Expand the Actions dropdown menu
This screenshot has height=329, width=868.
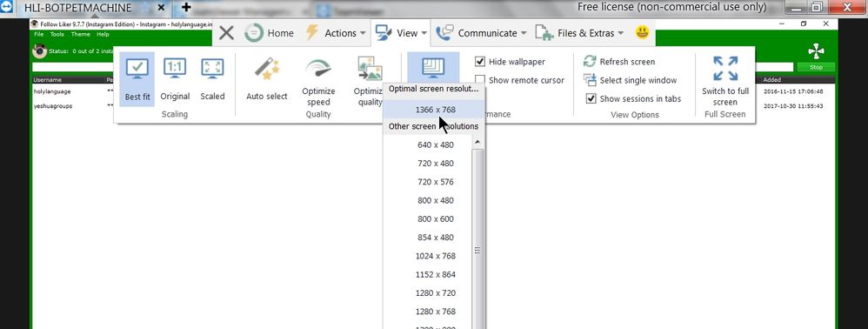point(336,33)
